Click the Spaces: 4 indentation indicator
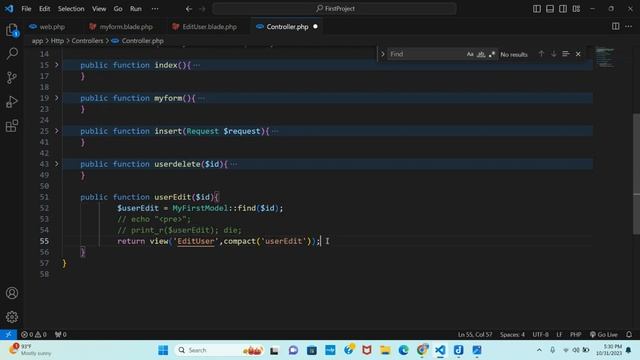 [x=512, y=334]
